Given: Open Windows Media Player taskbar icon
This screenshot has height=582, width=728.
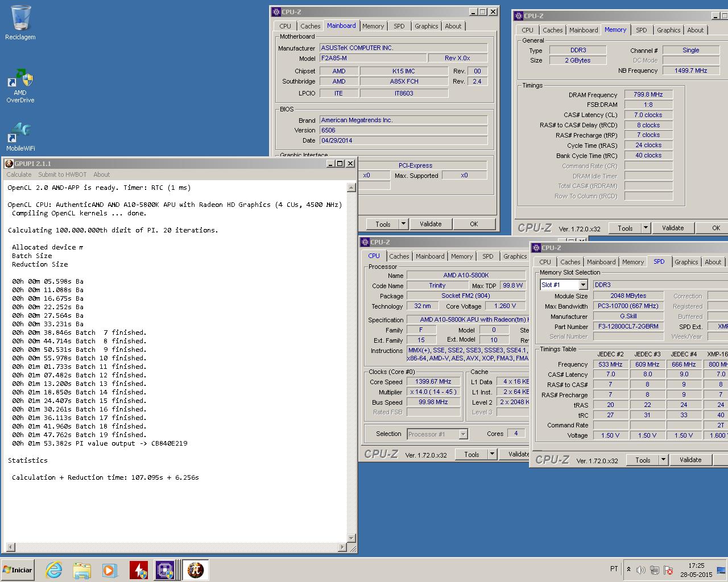Looking at the screenshot, I should click(109, 570).
